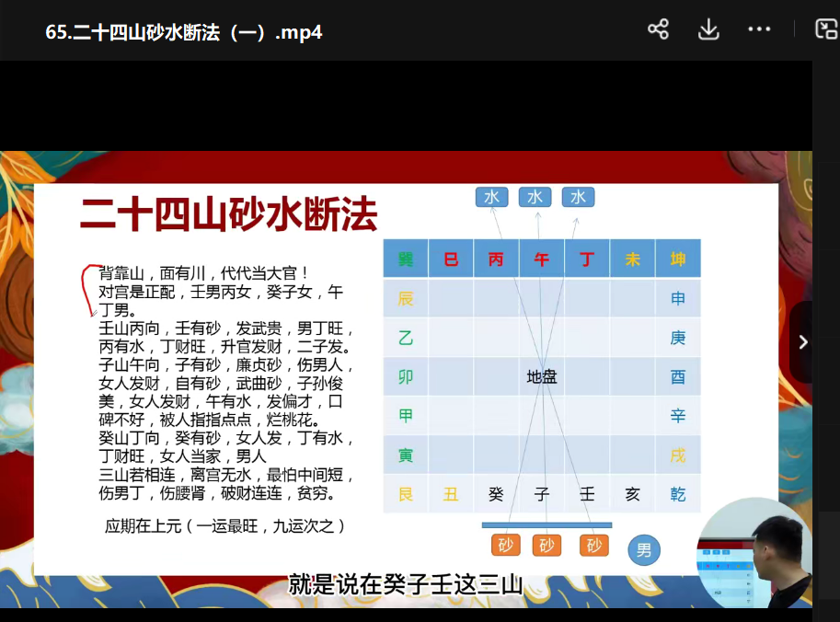Go to next item with the right chevron
Viewport: 840px width, 622px height.
tap(802, 342)
